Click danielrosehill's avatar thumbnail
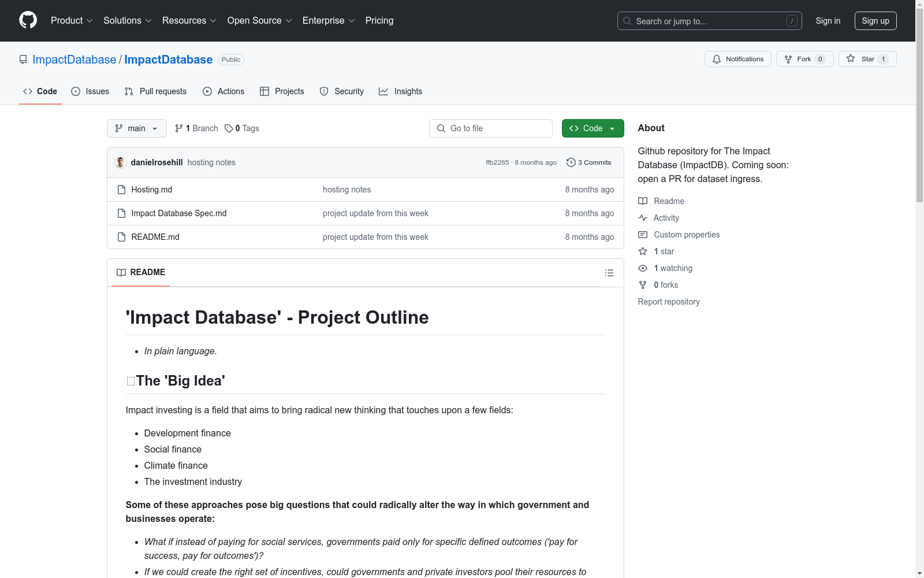924x578 pixels. [121, 162]
